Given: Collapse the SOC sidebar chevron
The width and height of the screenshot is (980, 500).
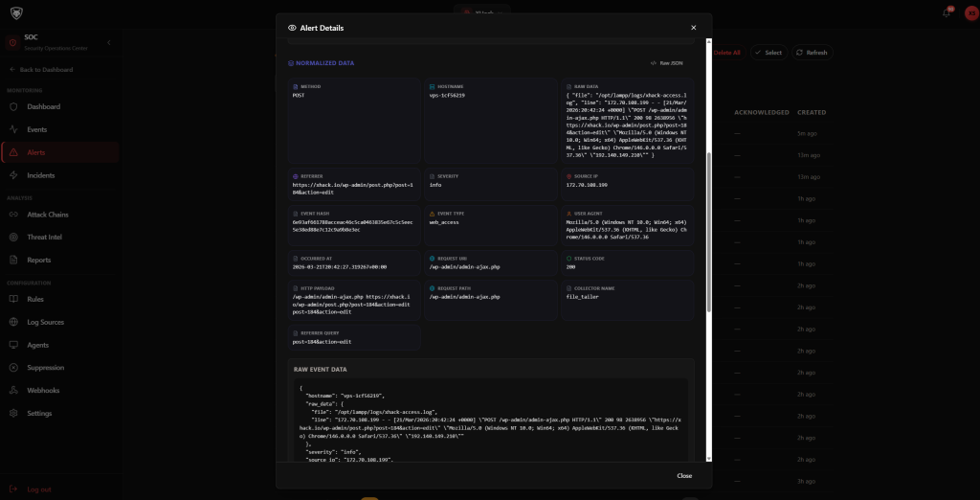Looking at the screenshot, I should click(x=109, y=42).
